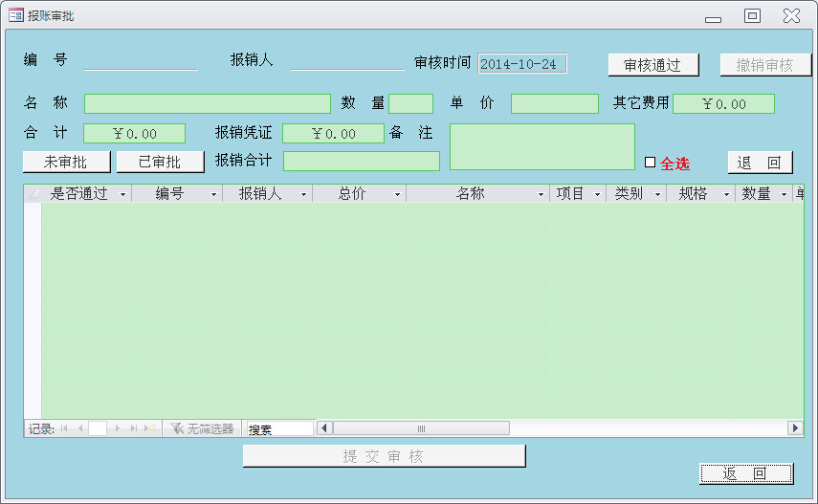Click the 返回 button at bottom right
This screenshot has height=504, width=818.
[x=746, y=473]
